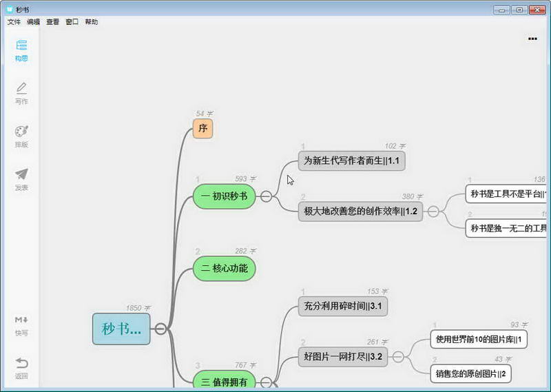Click the 102 字 word count
551x392 pixels.
tap(395, 146)
